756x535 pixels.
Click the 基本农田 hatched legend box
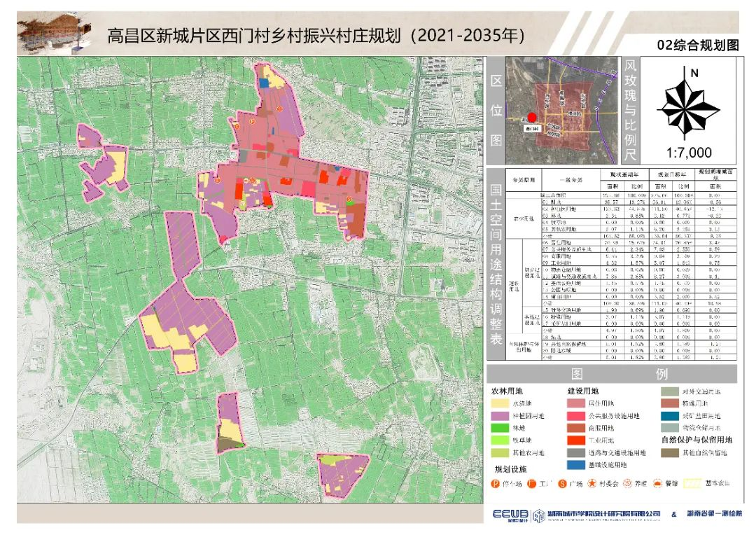(692, 484)
